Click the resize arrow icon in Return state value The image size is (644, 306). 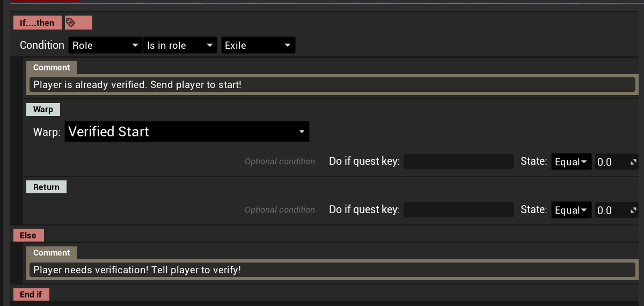coord(633,210)
